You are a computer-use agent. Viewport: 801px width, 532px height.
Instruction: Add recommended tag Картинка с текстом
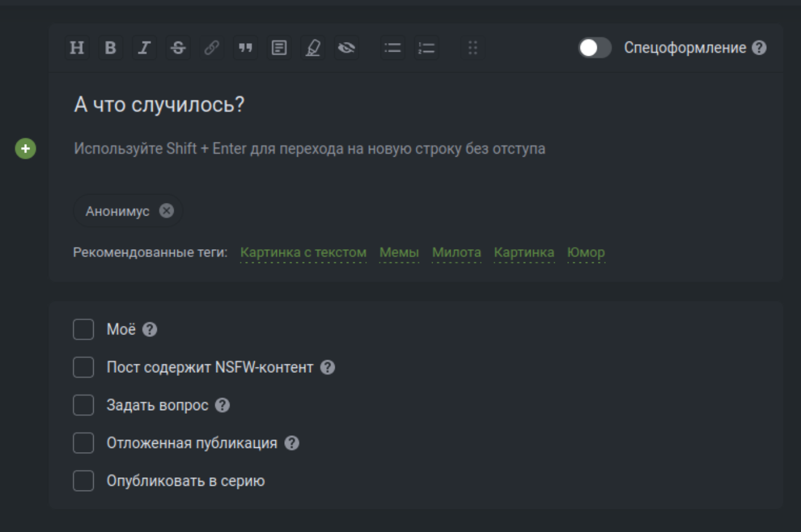coord(303,253)
